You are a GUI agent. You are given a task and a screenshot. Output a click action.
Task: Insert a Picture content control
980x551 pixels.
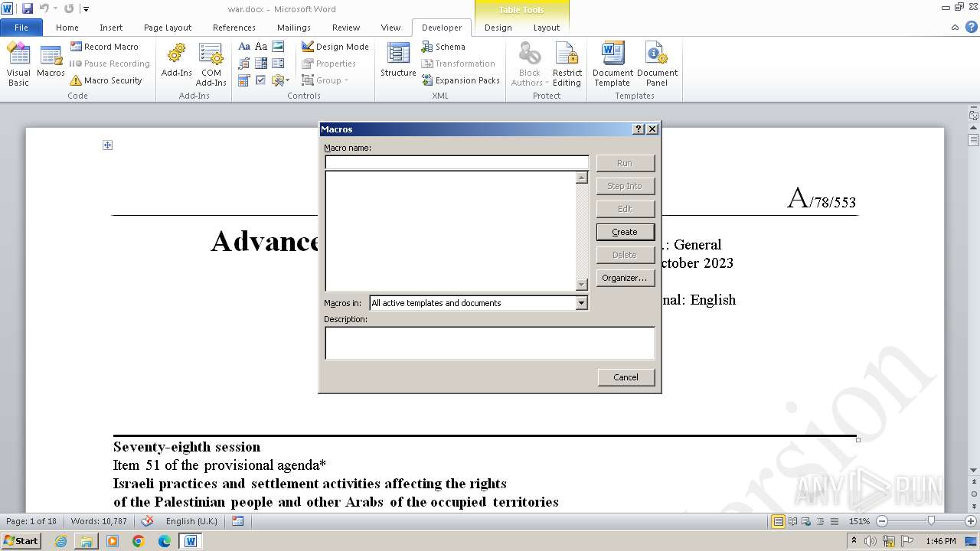point(278,47)
